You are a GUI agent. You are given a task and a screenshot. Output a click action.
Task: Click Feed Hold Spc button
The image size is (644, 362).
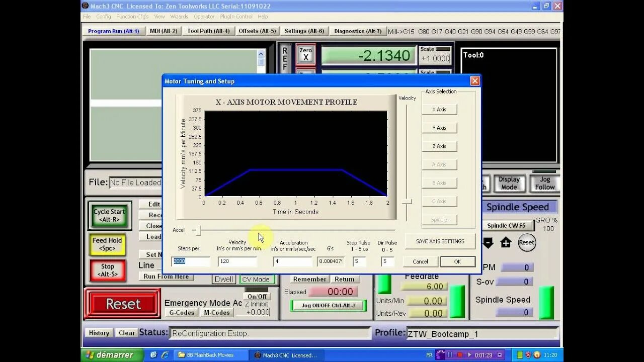107,244
